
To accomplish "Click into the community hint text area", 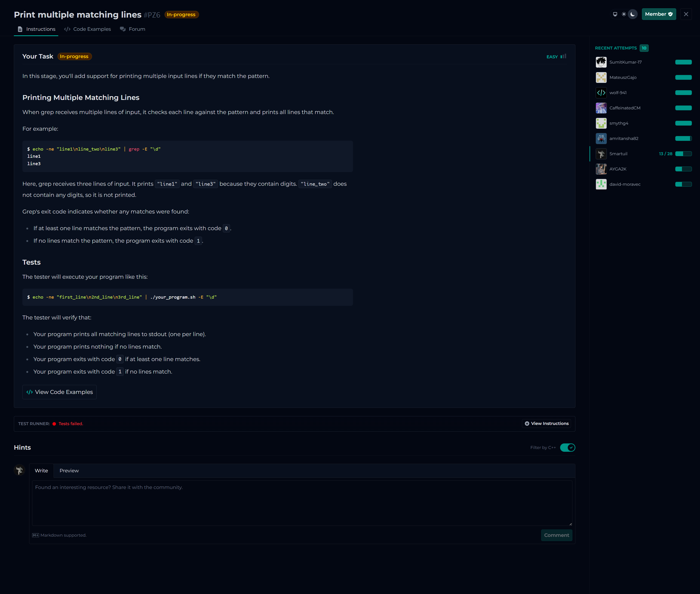I will (302, 503).
